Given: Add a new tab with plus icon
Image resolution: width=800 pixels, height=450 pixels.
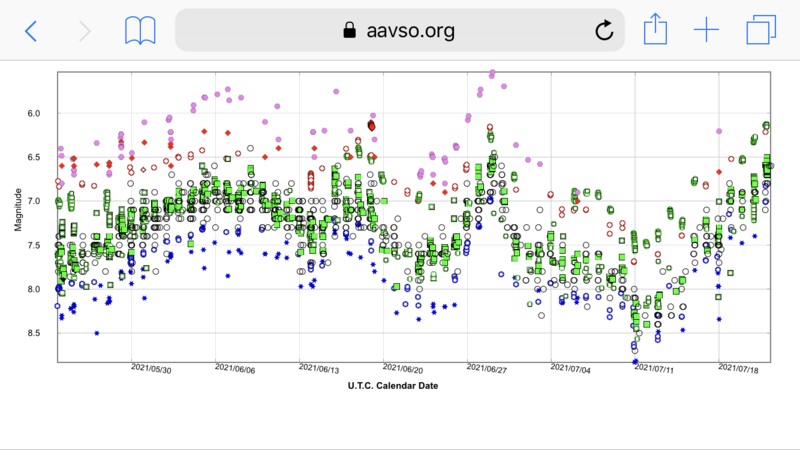Looking at the screenshot, I should [x=707, y=30].
